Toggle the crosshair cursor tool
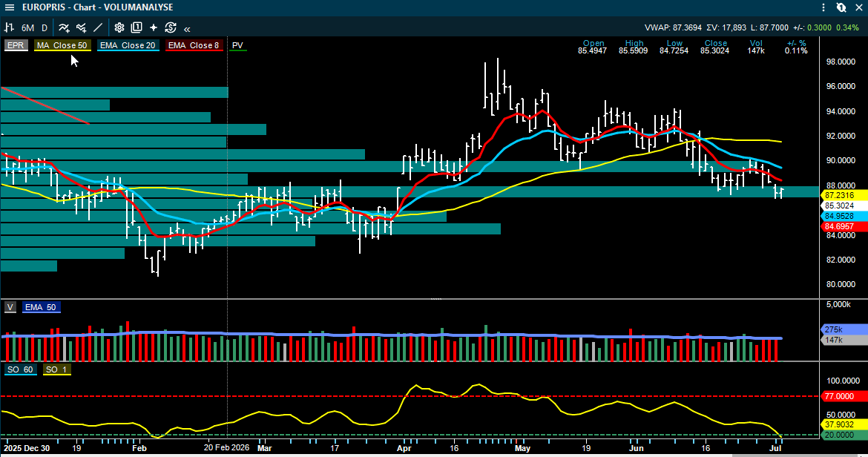This screenshot has height=457, width=868. [154, 27]
